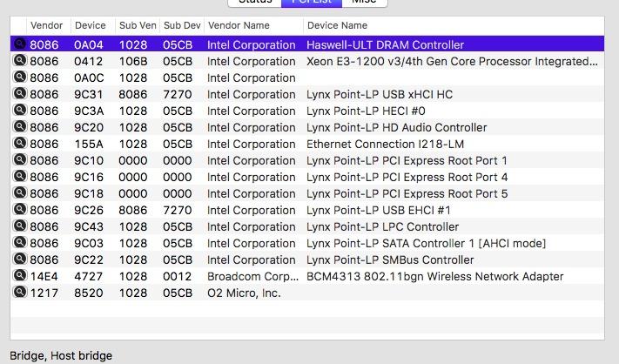Screen dimensions: 619x364
Task: Click the magnifier icon next to Lynx Point-LP SMBus Controller
Action: (x=19, y=260)
